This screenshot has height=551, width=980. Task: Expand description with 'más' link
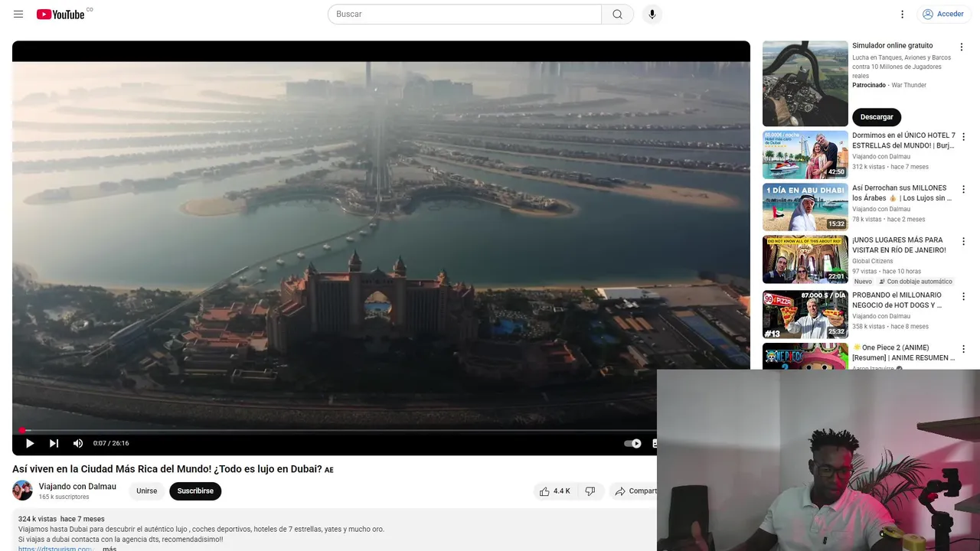[109, 548]
